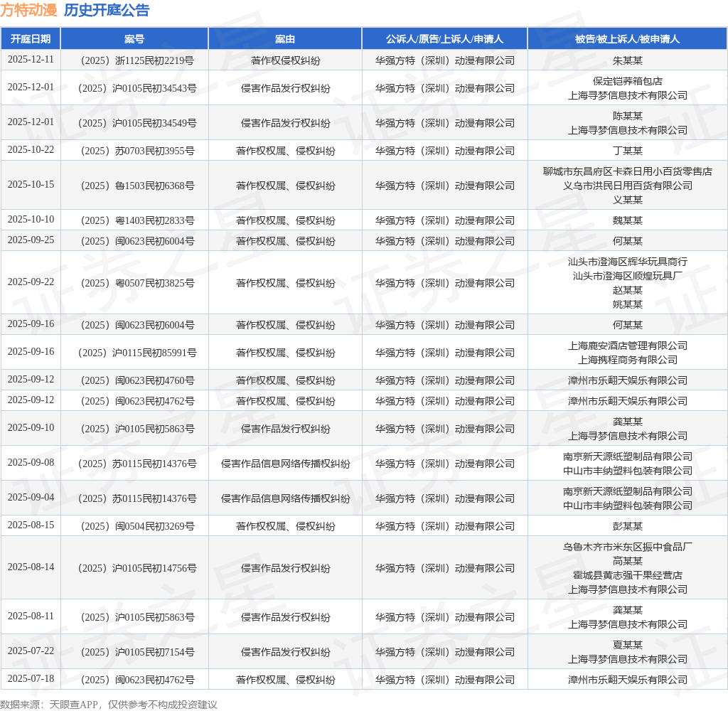Viewport: 728px width, 711px height.
Task: Click the date 2025-09-25
Action: tap(31, 240)
